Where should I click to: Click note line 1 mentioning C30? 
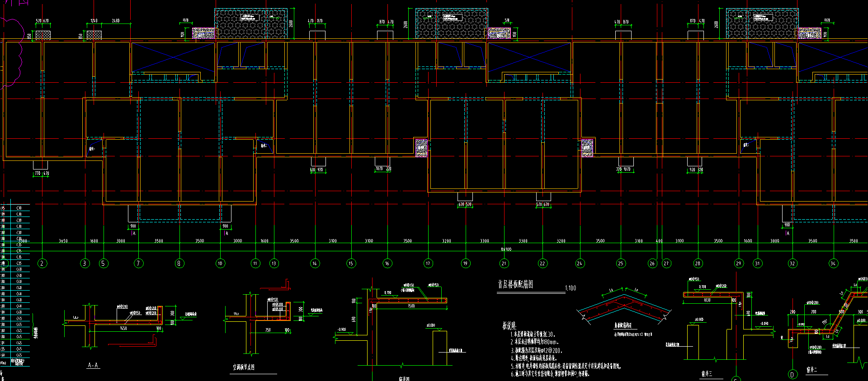[x=533, y=334]
